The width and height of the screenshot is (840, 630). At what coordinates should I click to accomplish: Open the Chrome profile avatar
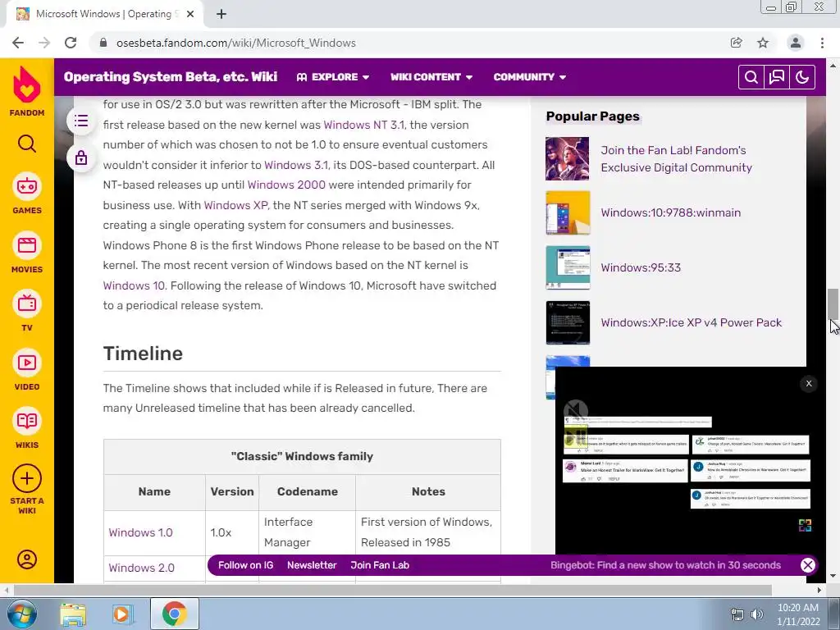point(796,43)
